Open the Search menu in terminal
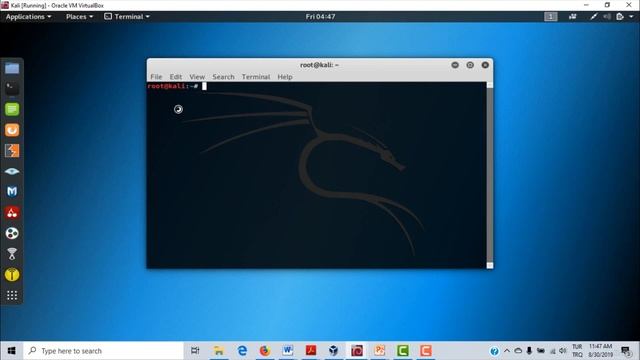Screen dimensions: 640x360 tap(223, 77)
